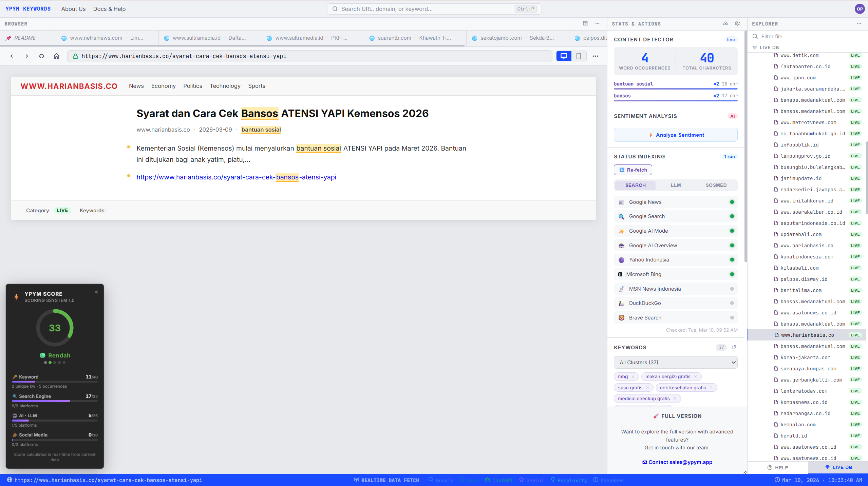868x486 pixels.
Task: Click the Re-fetch button
Action: [633, 170]
